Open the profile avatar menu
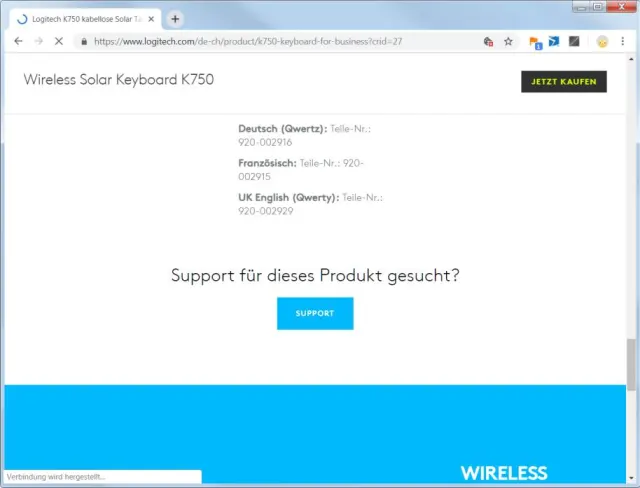640x488 pixels. pos(602,42)
